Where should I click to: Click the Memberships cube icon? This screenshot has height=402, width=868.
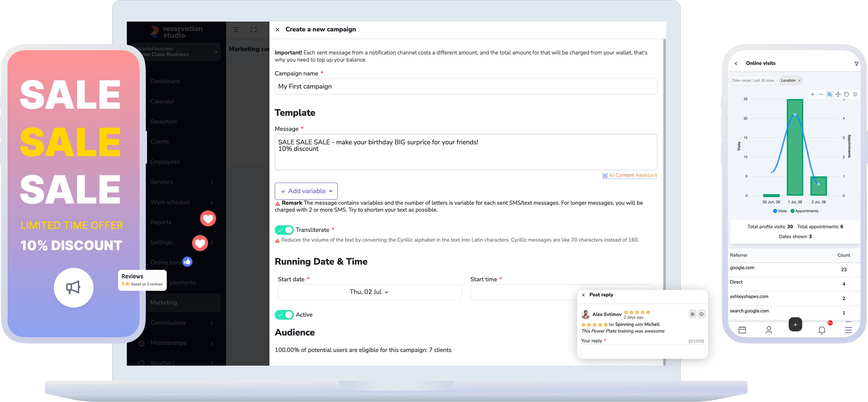point(141,343)
